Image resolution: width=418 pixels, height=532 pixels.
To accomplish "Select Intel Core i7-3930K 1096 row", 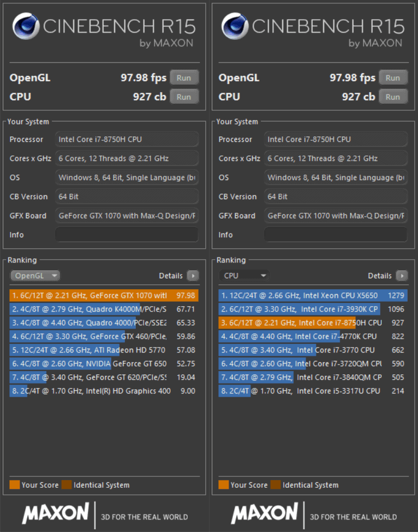I will 313,309.
